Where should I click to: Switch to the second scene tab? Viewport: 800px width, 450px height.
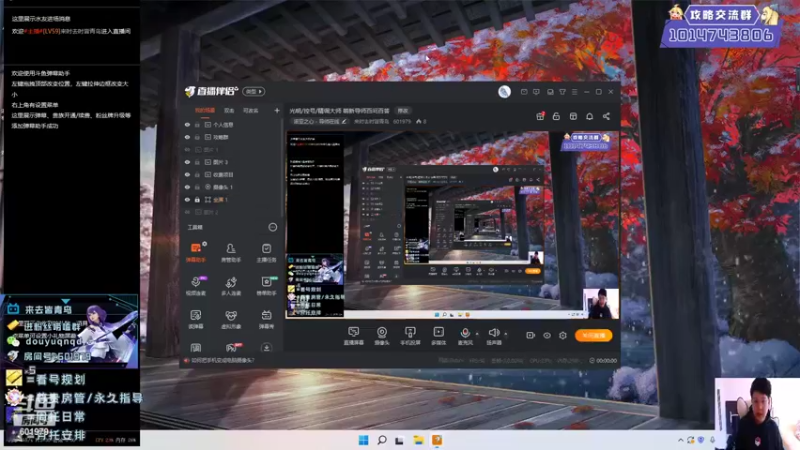229,110
